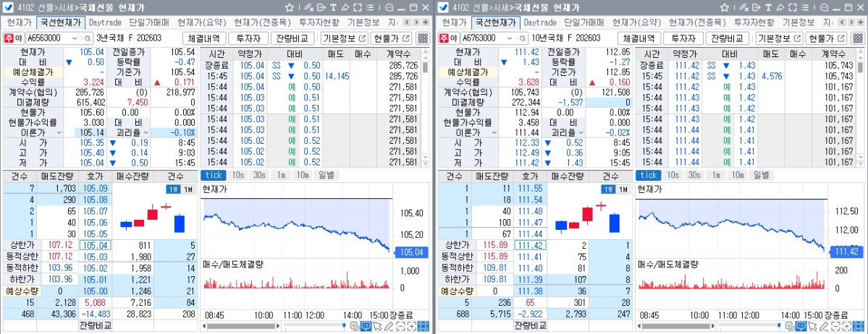This screenshot has height=334, width=868.
Task: Open the chat help icon in left window
Action: click(x=389, y=8)
